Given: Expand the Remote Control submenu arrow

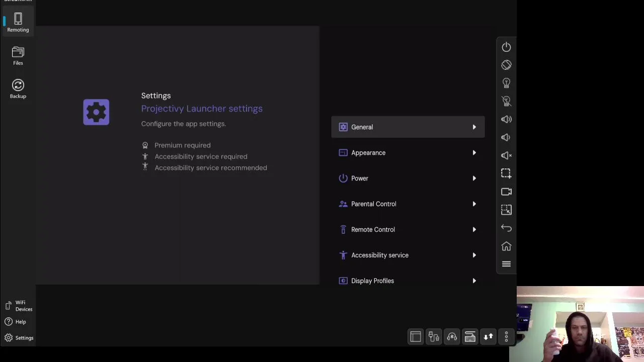Looking at the screenshot, I should click(x=474, y=230).
